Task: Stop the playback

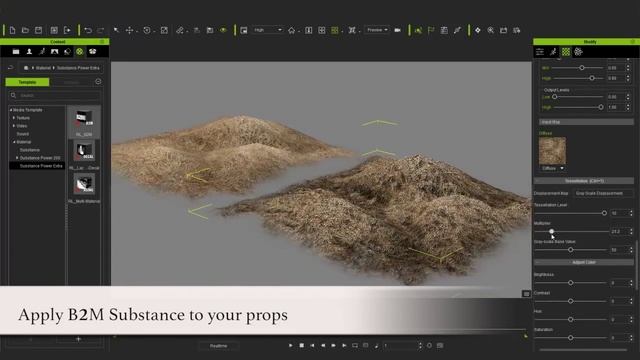Action: pyautogui.click(x=302, y=345)
